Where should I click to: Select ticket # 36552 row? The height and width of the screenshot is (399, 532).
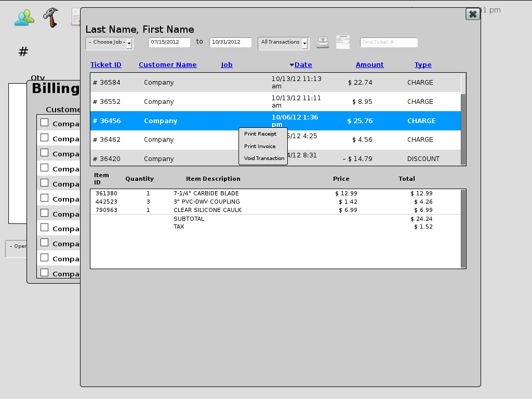pyautogui.click(x=275, y=102)
